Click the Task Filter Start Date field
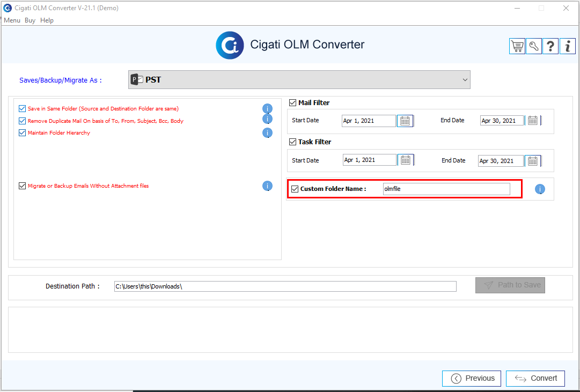The width and height of the screenshot is (580, 392). coord(370,160)
